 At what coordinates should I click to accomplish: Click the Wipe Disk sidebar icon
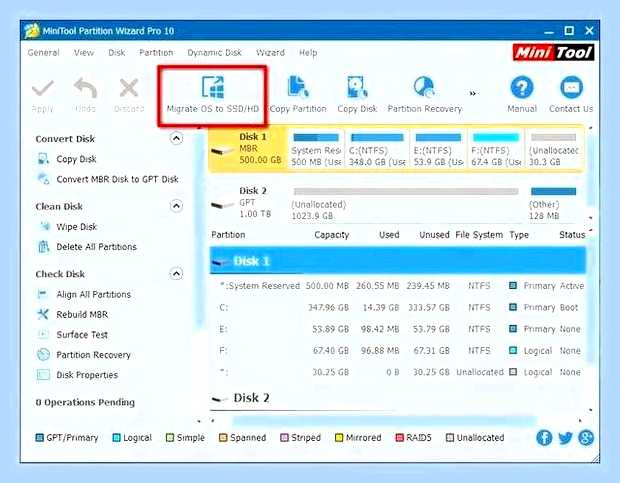[45, 226]
